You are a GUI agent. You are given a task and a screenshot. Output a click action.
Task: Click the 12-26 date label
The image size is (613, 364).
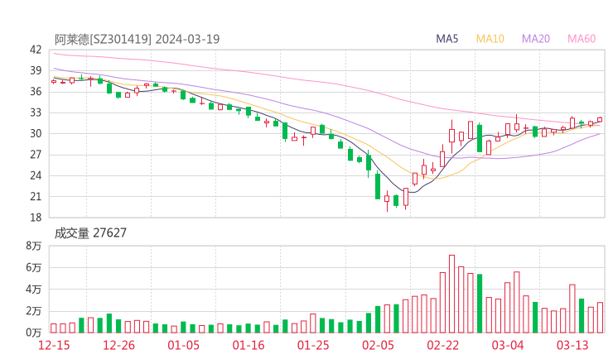(118, 345)
